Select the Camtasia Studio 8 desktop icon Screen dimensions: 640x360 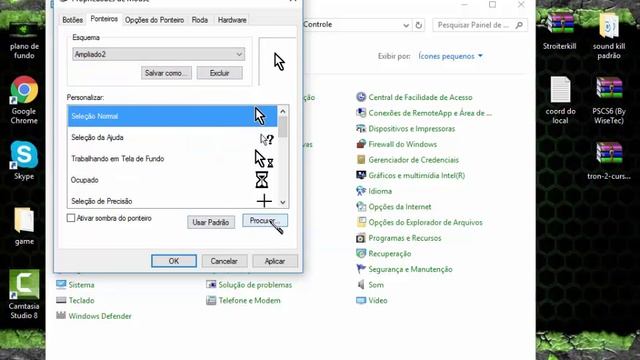(x=24, y=294)
